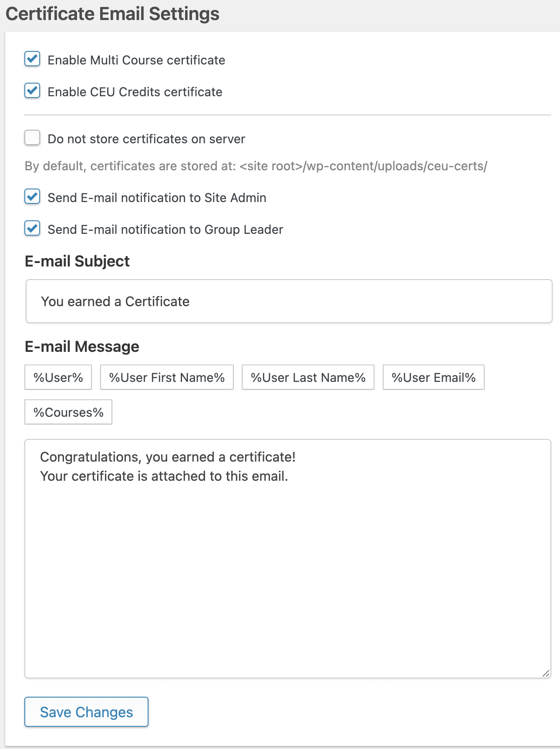Click the "Congratulations, you earned a certificate!" line
Viewport: 560px width, 749px height.
(168, 457)
